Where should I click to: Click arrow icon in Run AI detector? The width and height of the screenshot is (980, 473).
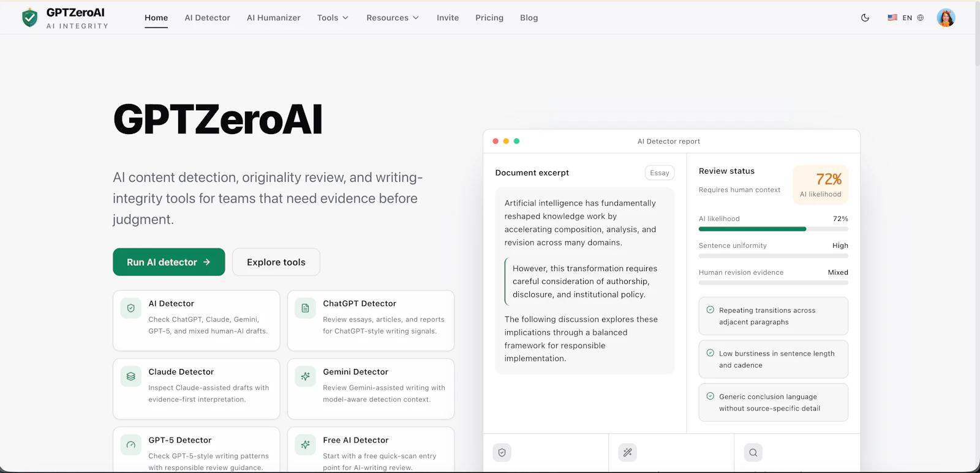pos(206,262)
